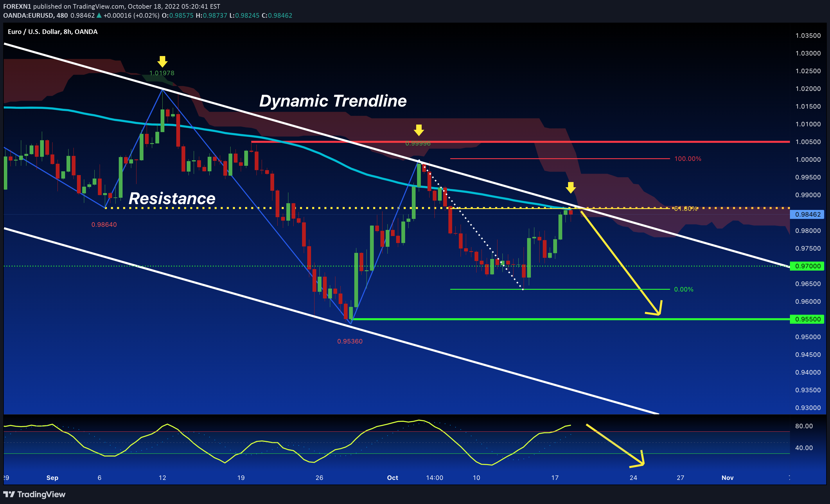The image size is (830, 504).
Task: Click the 40.00 oscillator scale label
Action: pyautogui.click(x=804, y=448)
